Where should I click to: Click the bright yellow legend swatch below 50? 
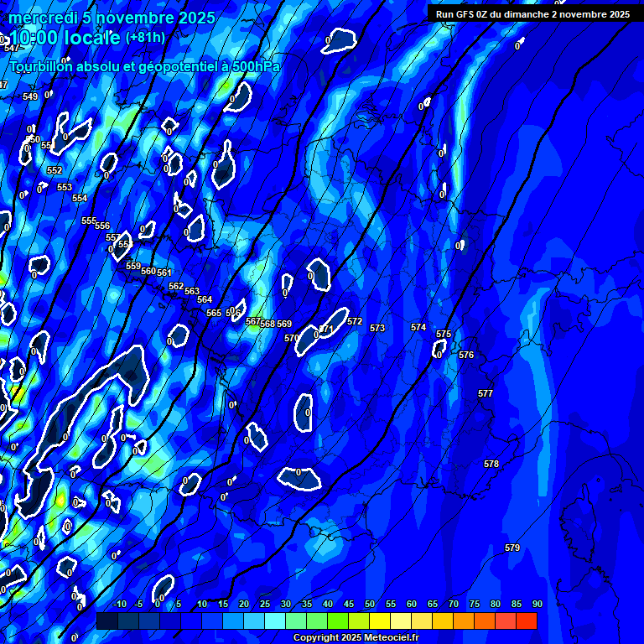tap(379, 621)
